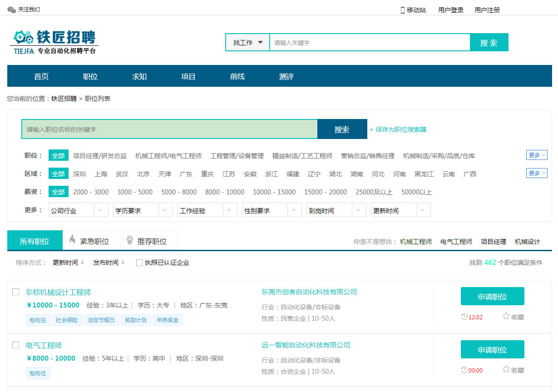Click the star icon to favorite 电气工程师
558x392 pixels.
point(506,369)
